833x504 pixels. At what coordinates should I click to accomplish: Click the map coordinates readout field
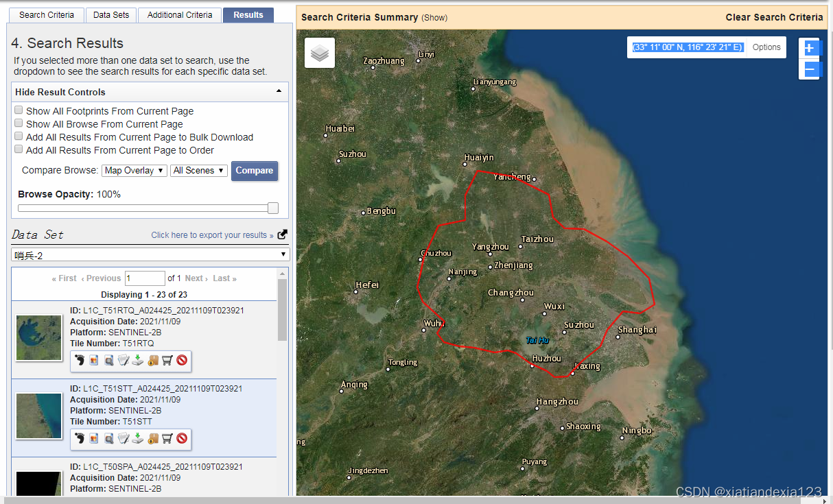[688, 47]
